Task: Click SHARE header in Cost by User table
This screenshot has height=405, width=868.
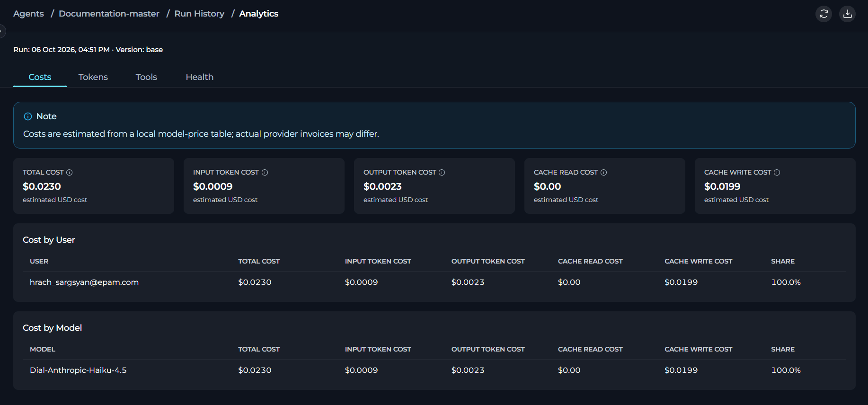Action: (783, 261)
